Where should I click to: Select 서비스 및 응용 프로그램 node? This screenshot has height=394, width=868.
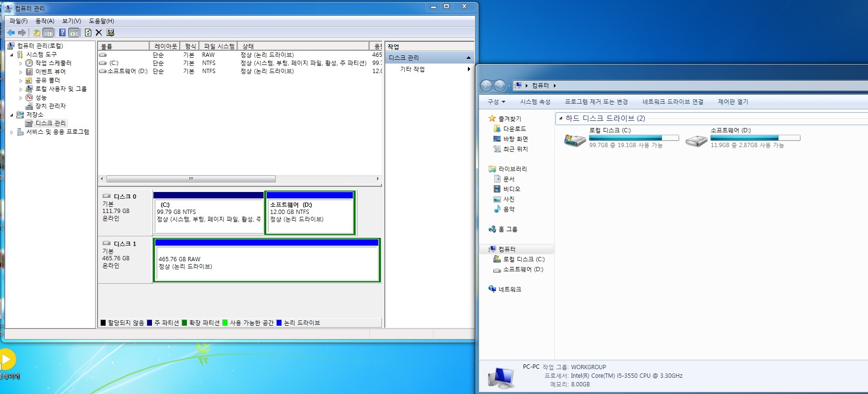tap(57, 132)
